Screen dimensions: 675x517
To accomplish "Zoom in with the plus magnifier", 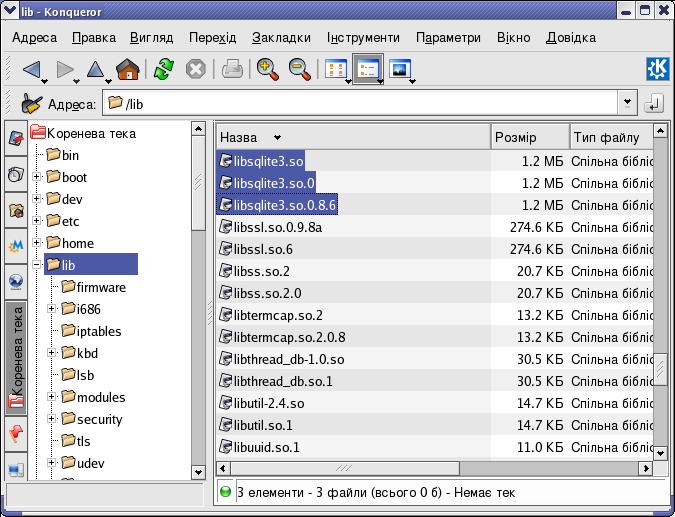I will 268,70.
